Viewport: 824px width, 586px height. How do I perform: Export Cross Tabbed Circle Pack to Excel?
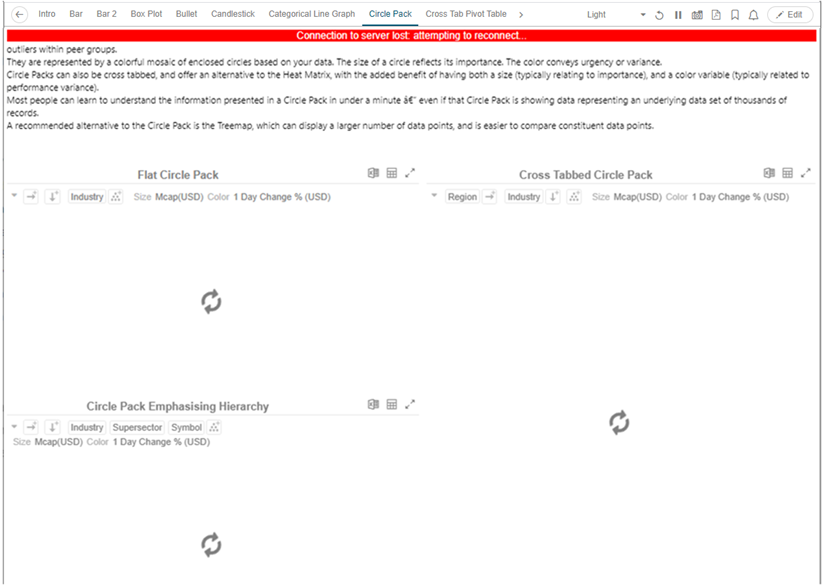769,173
